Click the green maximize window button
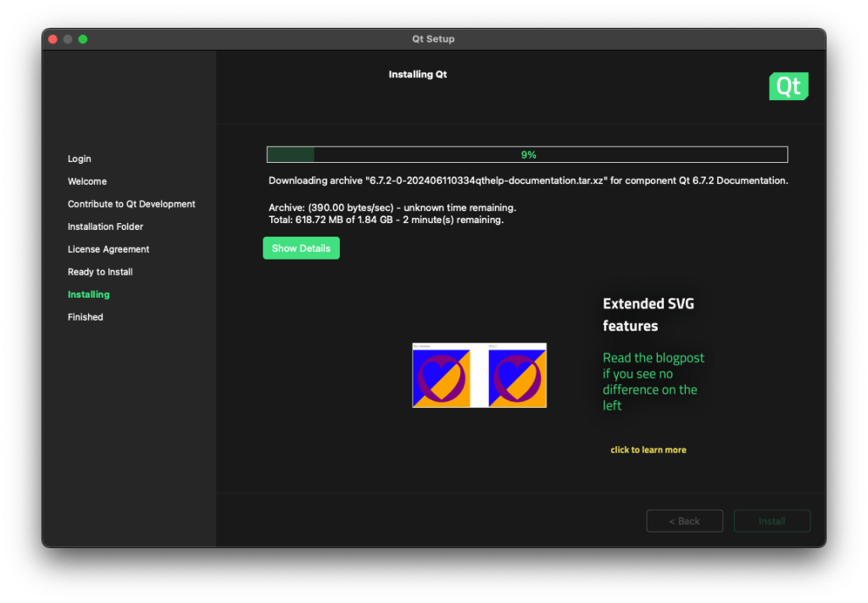The height and width of the screenshot is (603, 868). click(x=83, y=39)
